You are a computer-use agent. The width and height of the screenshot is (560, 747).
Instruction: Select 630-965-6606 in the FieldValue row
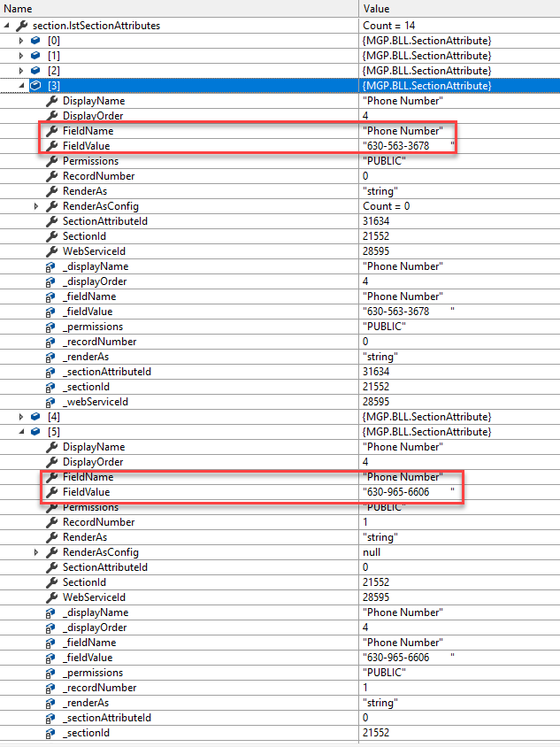[x=398, y=491]
